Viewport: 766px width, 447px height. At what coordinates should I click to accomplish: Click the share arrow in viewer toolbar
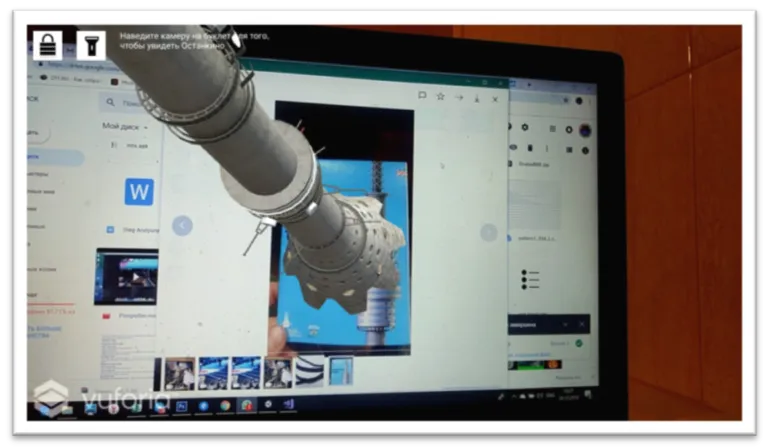click(x=459, y=98)
